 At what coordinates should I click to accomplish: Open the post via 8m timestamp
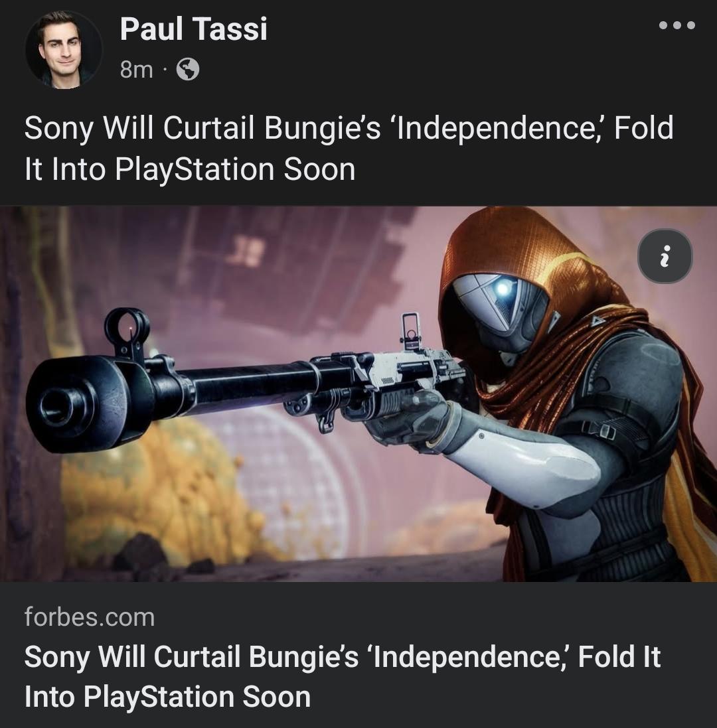pyautogui.click(x=136, y=70)
